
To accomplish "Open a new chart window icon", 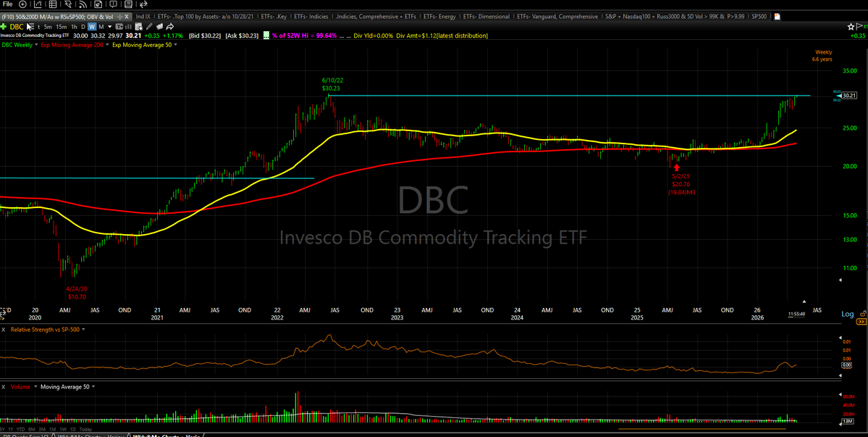I will click(38, 4).
